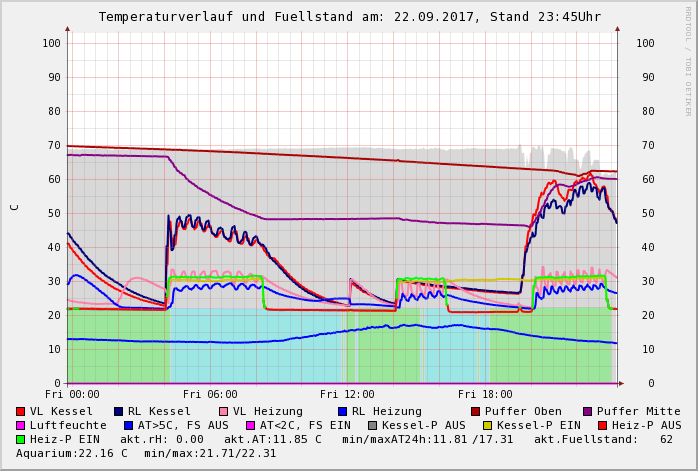Select the Luftfeuchte legend swatch

point(21,425)
